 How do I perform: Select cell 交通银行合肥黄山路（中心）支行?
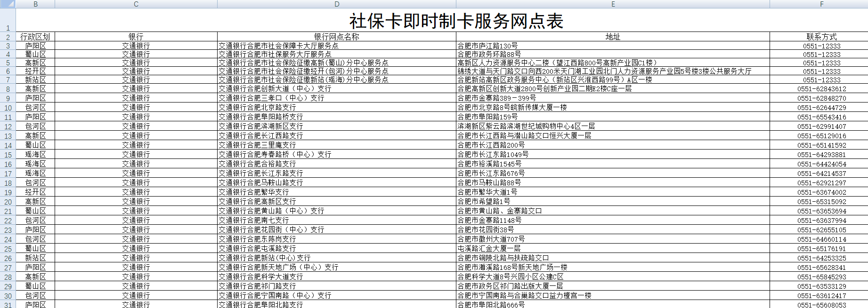[337, 211]
